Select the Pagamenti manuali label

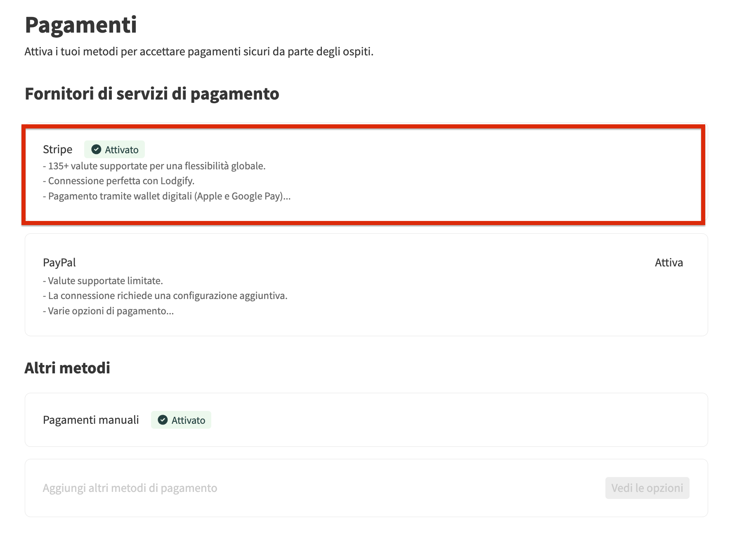click(x=91, y=420)
